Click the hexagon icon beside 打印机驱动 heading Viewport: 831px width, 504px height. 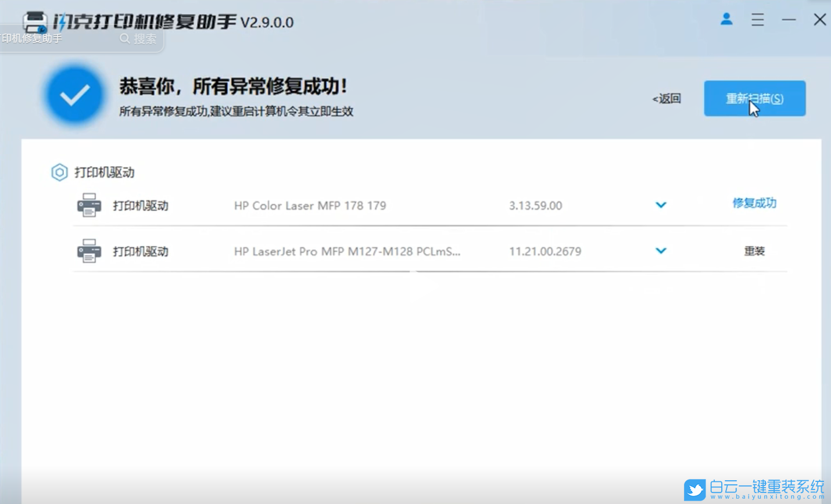pos(59,172)
